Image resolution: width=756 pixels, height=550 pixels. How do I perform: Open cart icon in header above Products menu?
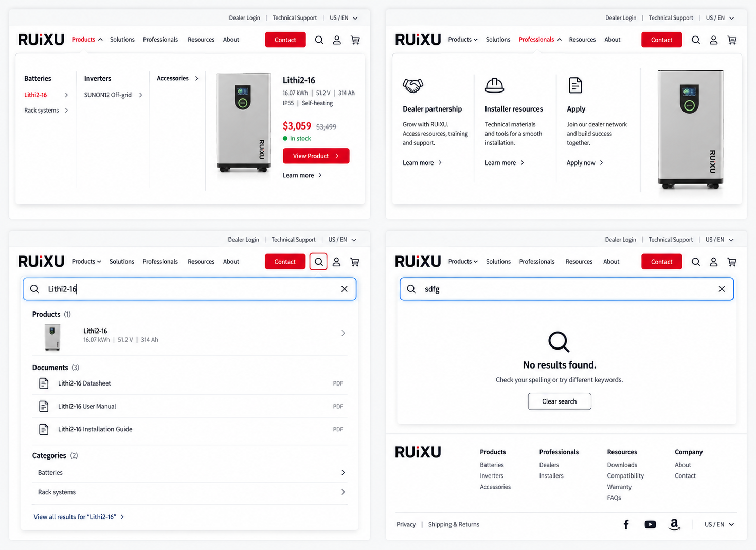coord(355,40)
